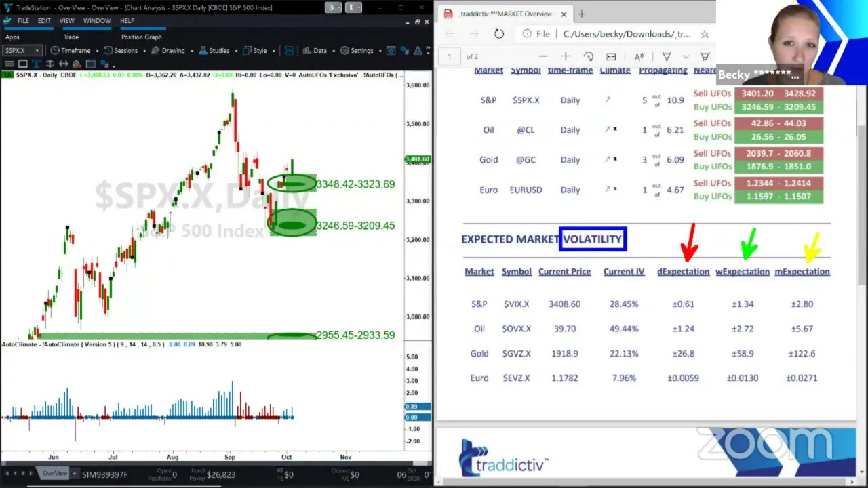Click the fit to width icon
Screen dimensions: 868x488
pos(611,56)
